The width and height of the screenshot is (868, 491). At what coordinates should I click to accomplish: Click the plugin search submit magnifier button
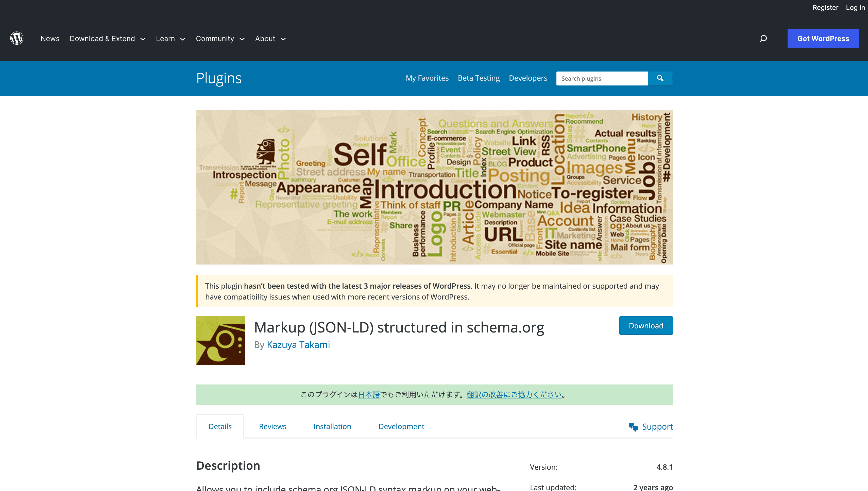click(660, 78)
